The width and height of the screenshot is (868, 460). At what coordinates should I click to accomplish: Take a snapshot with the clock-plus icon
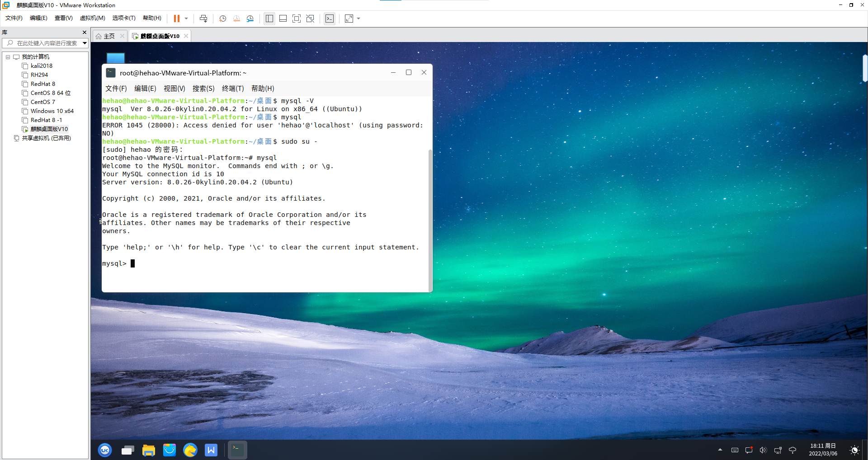pos(222,19)
